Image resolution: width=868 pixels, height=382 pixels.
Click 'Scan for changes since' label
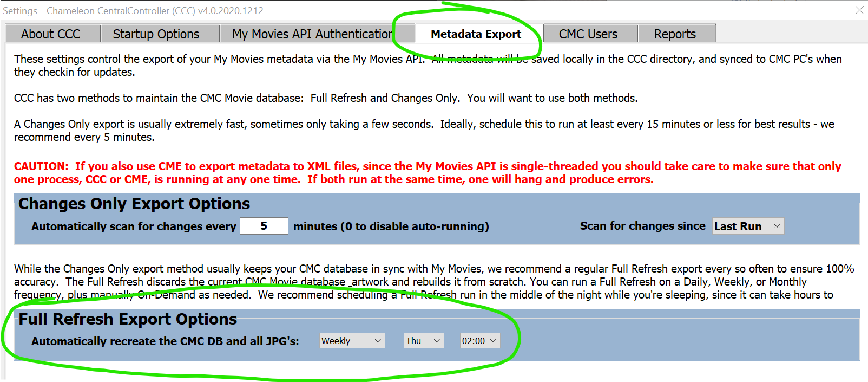pos(643,226)
